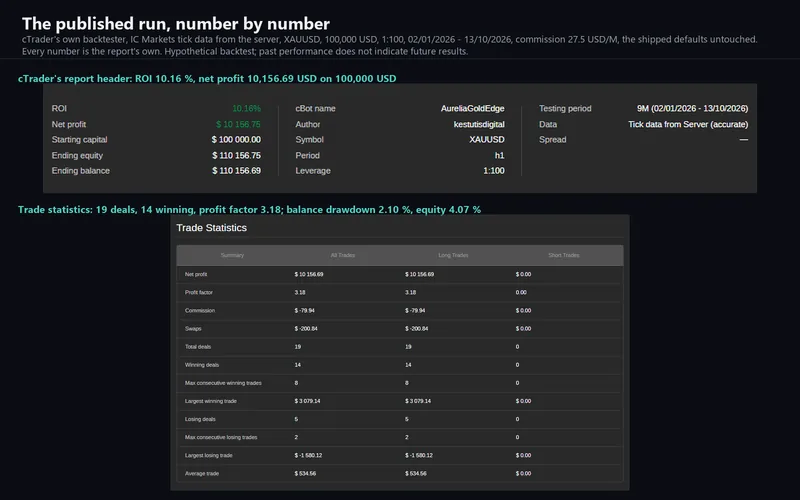Click the "Commission" row label

[199, 311]
